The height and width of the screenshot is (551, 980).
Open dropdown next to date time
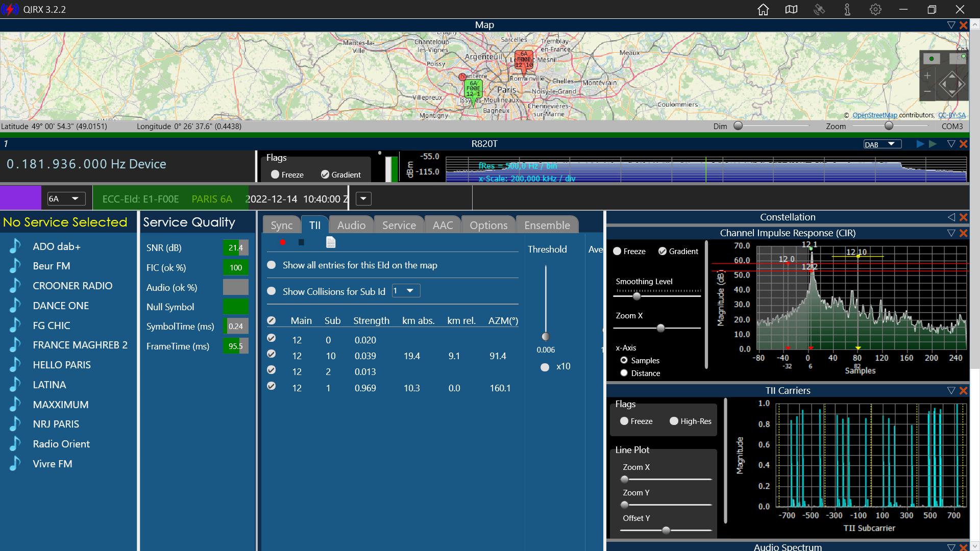363,199
